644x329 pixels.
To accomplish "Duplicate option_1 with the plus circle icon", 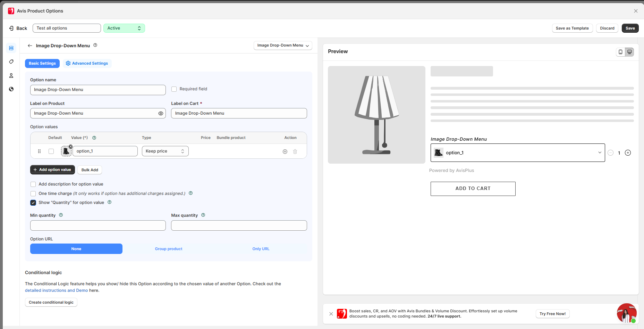I will (x=285, y=151).
